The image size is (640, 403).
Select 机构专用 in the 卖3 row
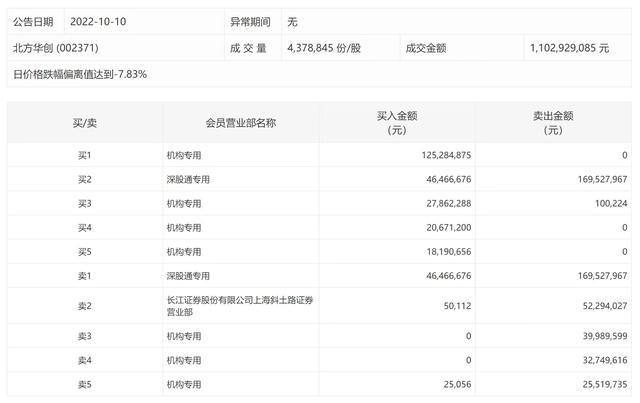184,336
